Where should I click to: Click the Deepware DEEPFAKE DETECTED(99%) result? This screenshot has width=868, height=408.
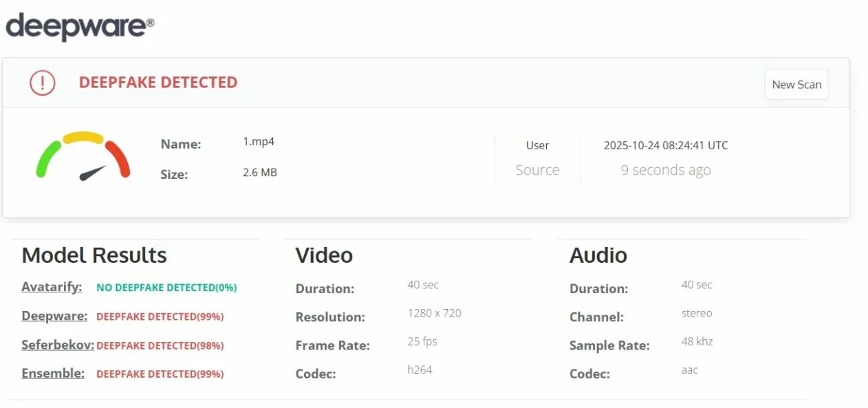click(160, 316)
